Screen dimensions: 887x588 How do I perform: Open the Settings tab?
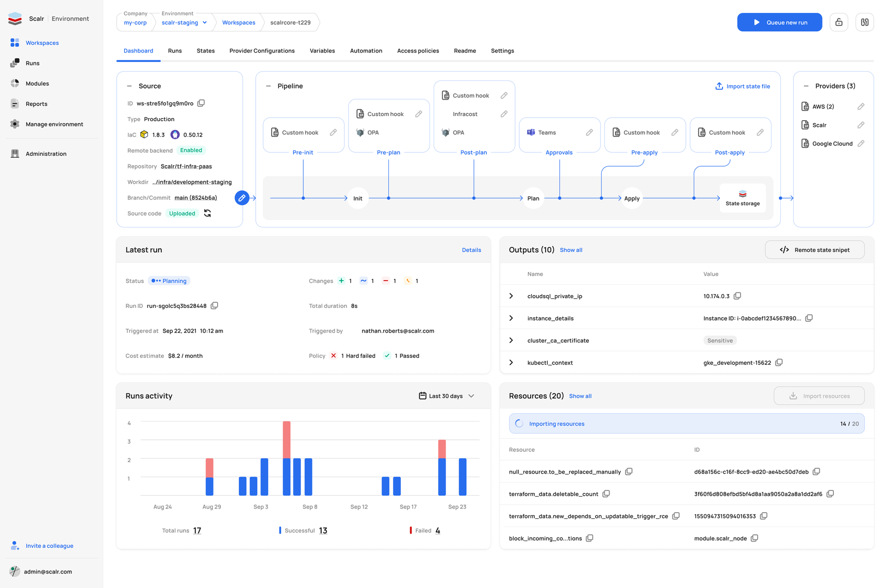point(502,51)
